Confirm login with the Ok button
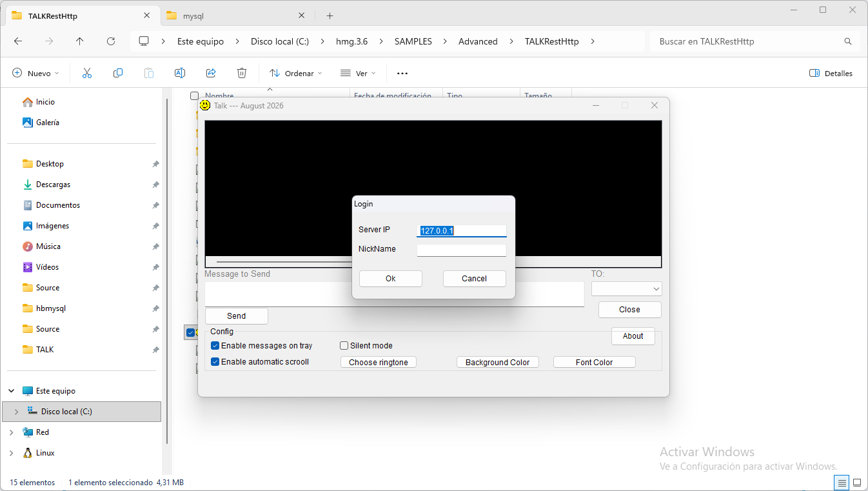 (x=391, y=279)
